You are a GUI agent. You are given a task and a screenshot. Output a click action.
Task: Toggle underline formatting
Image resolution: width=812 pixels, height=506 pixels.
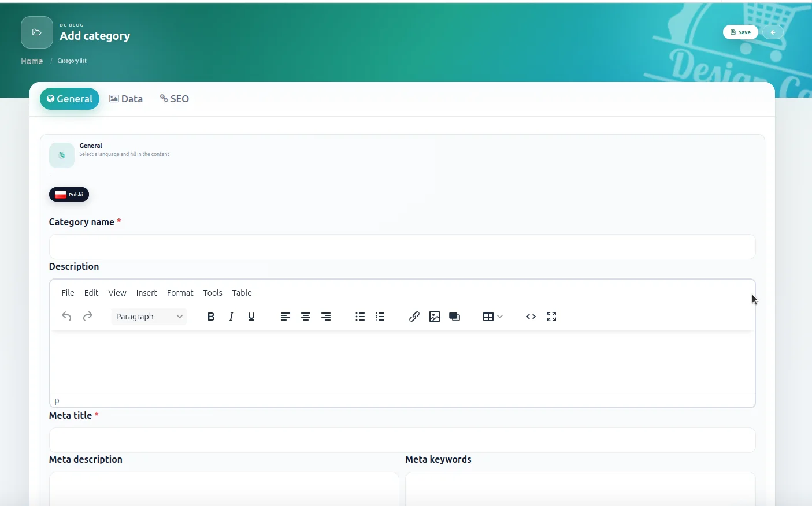(x=251, y=317)
